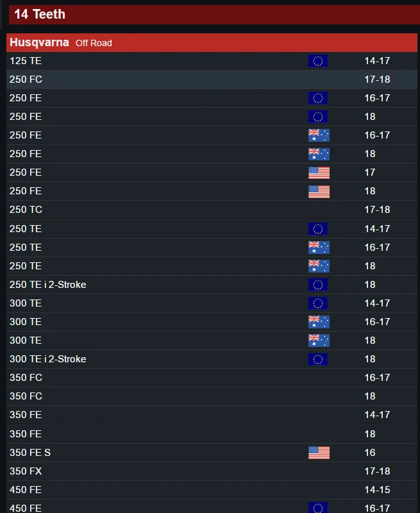This screenshot has width=420, height=513.
Task: Select the 350 FC 16-17 row
Action: 212,378
